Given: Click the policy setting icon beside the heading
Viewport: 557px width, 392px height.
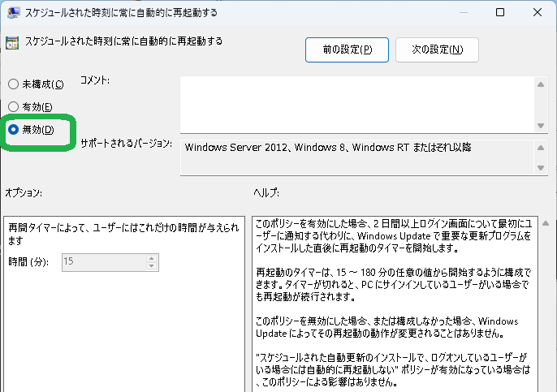Looking at the screenshot, I should 13,41.
